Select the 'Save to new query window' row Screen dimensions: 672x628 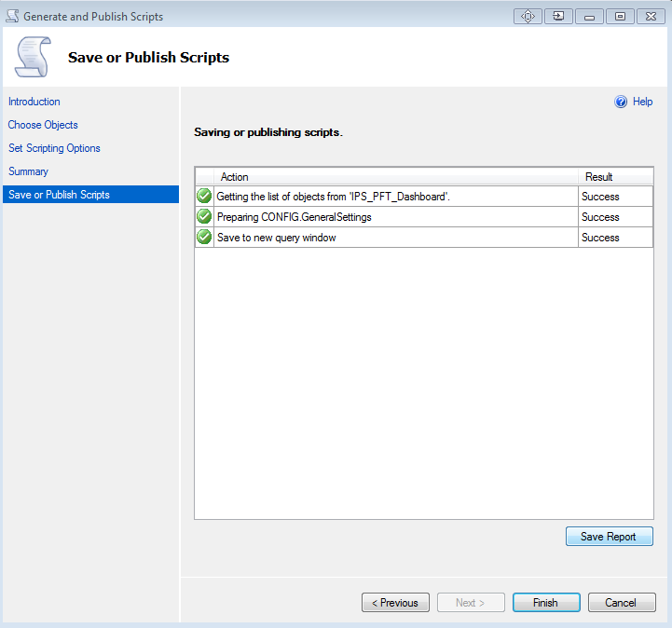424,238
